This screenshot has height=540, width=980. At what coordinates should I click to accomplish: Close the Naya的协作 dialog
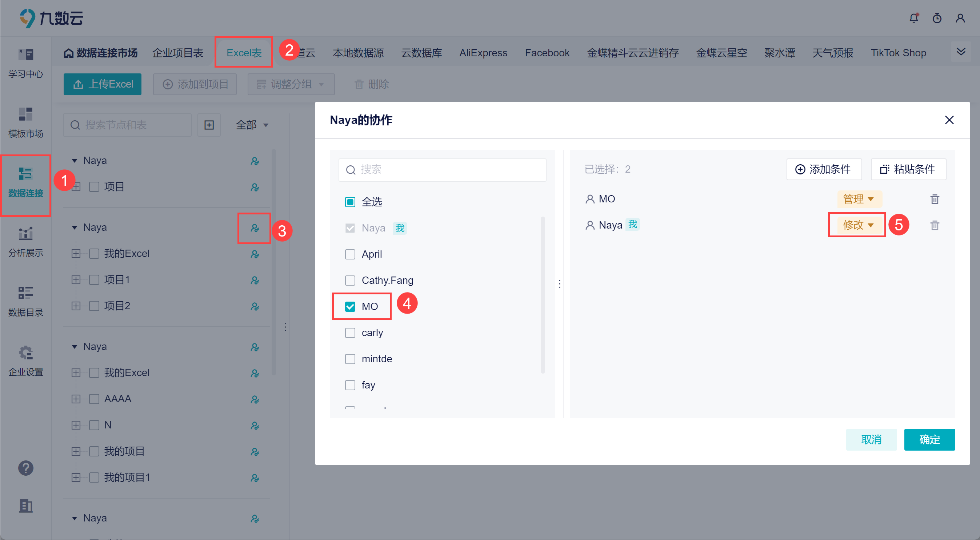[x=949, y=120]
